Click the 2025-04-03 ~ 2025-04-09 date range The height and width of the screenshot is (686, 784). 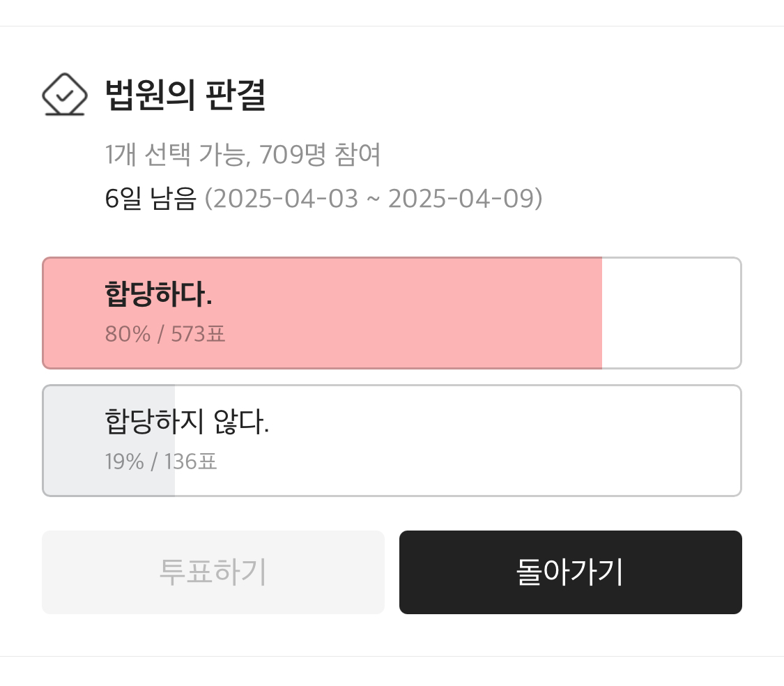click(374, 199)
